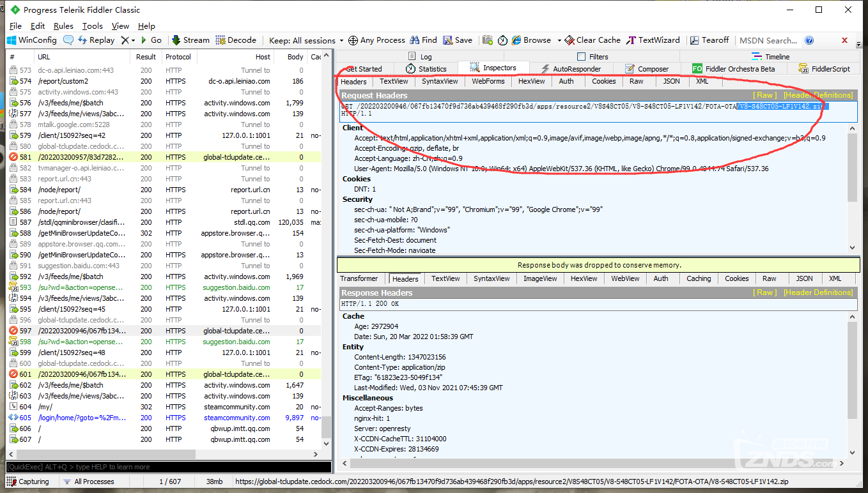
Task: Select session 604 steamcommunity.com /my/ row
Action: coord(165,407)
